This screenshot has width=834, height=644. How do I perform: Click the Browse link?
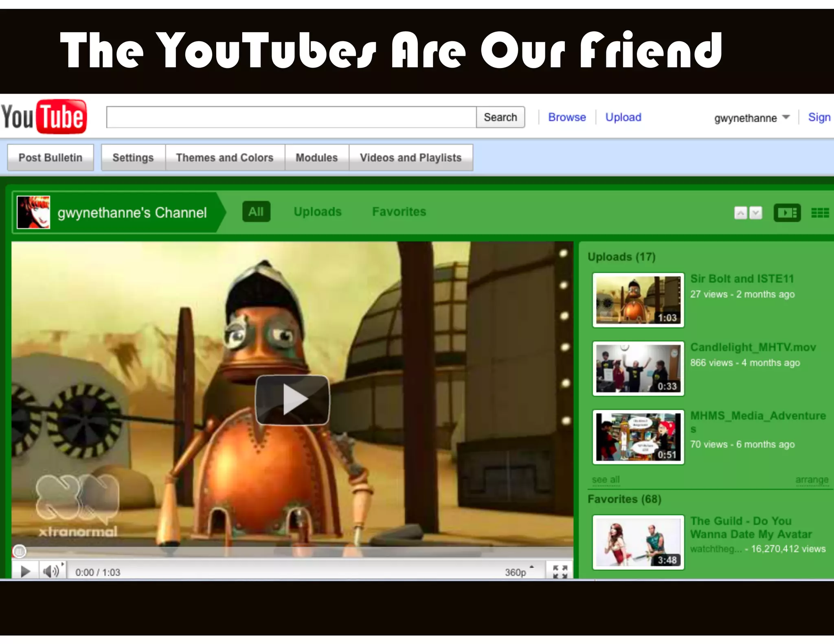[x=567, y=117]
